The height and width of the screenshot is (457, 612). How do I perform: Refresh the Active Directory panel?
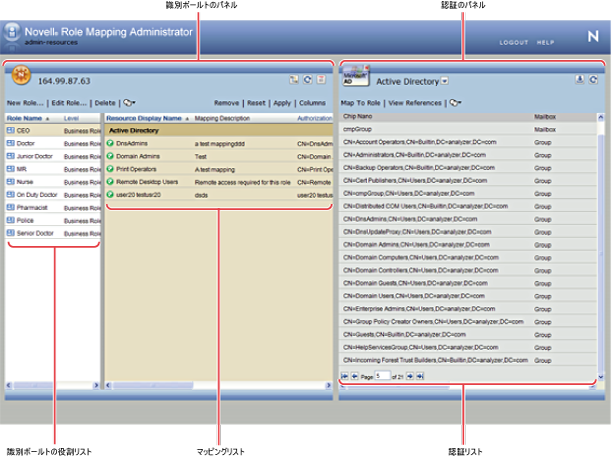593,80
